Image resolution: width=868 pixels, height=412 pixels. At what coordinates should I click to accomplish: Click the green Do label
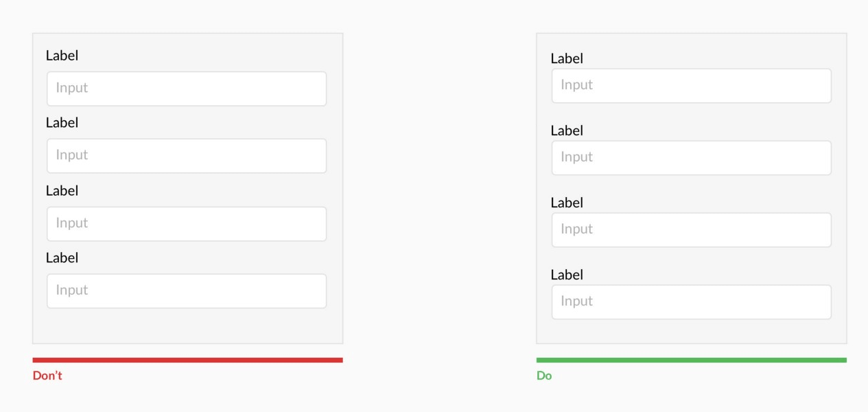click(543, 376)
